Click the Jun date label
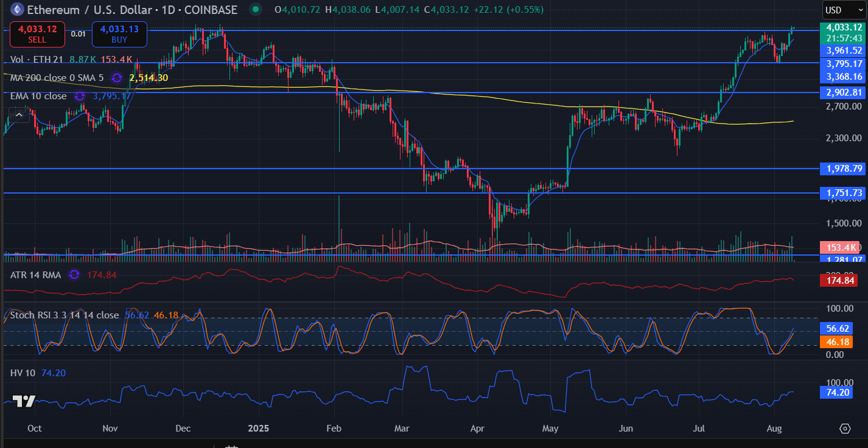This screenshot has height=448, width=868. [x=625, y=429]
